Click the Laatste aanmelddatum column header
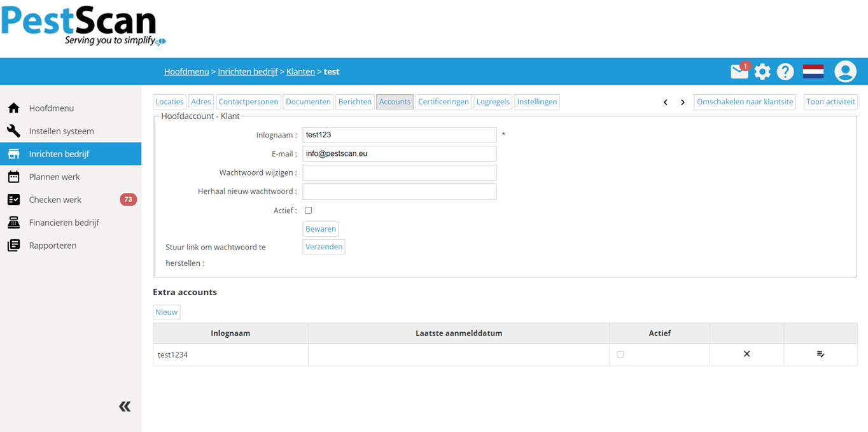 (x=459, y=333)
